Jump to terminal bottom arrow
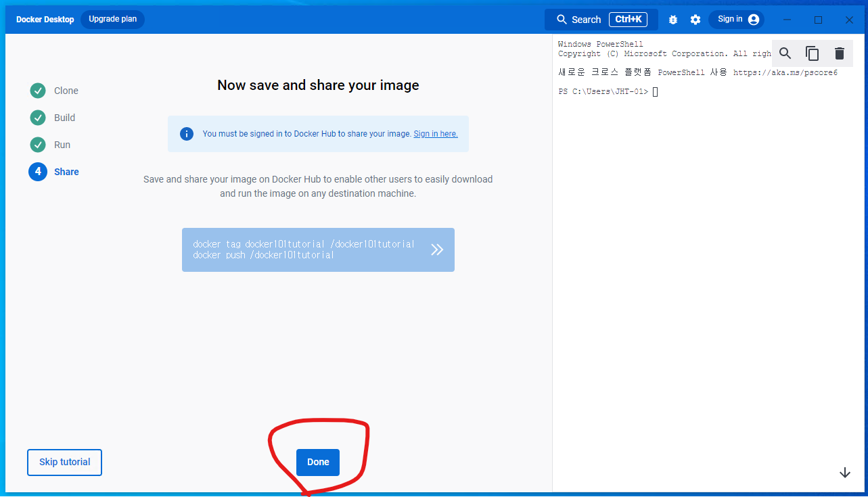 844,473
